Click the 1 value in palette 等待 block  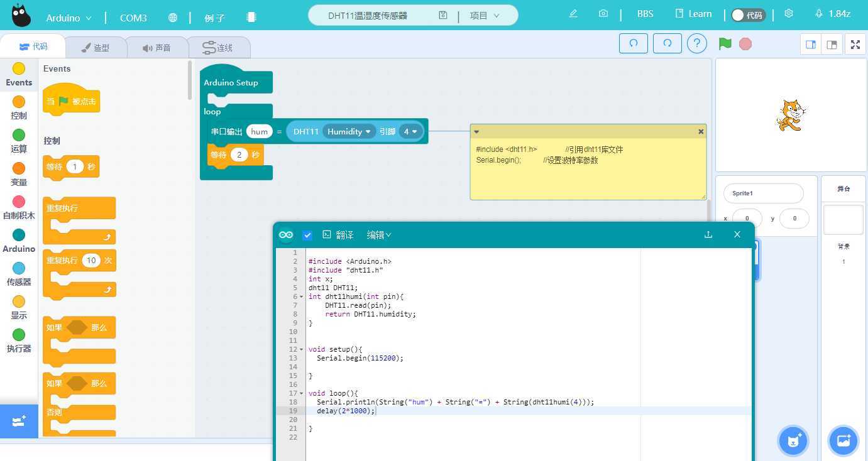75,166
